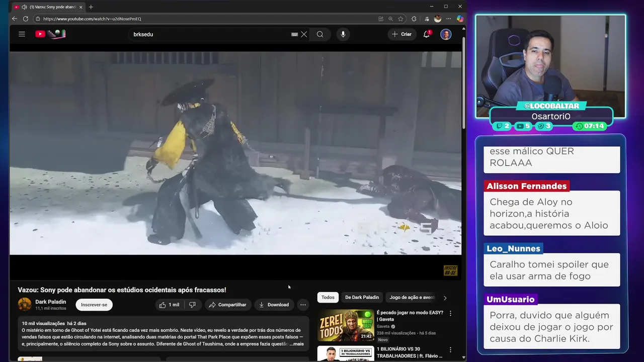
Task: Open more actions three-dot menu
Action: pyautogui.click(x=303, y=305)
